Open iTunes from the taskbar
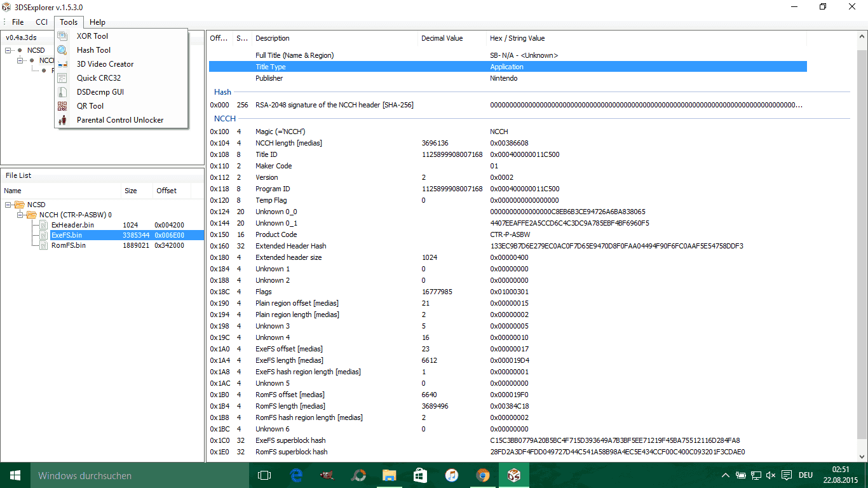Image resolution: width=868 pixels, height=488 pixels. (x=451, y=475)
